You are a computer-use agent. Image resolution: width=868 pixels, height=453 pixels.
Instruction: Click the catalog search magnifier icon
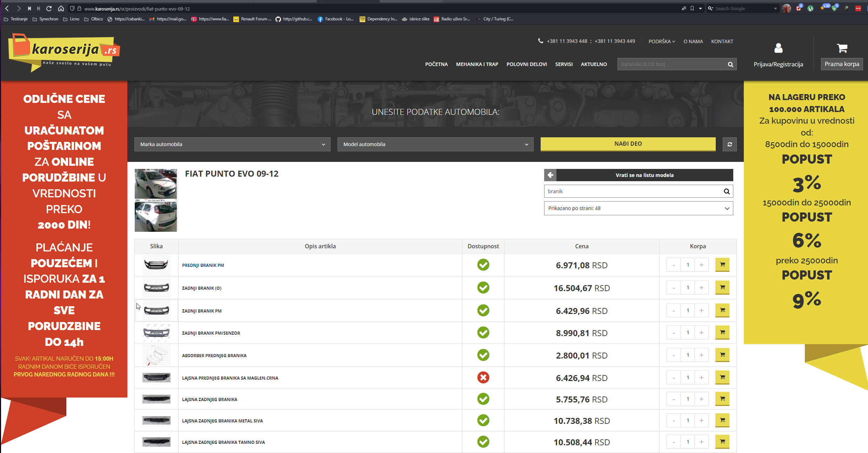coord(730,64)
